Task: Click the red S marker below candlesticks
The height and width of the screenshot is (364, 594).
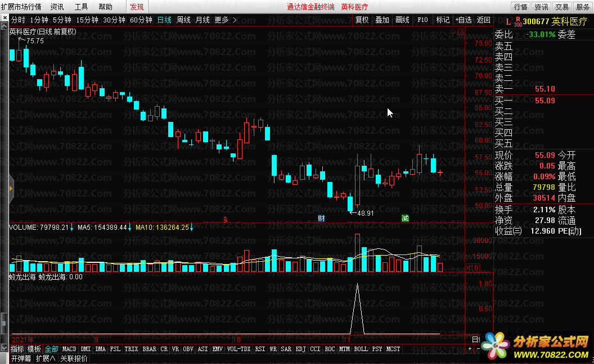Action: point(226,220)
